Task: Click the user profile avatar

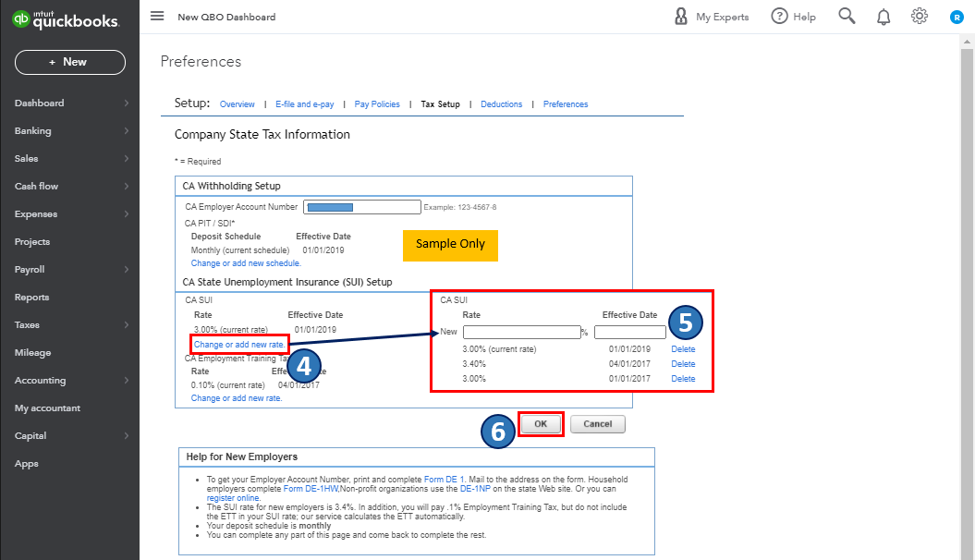Action: tap(957, 17)
